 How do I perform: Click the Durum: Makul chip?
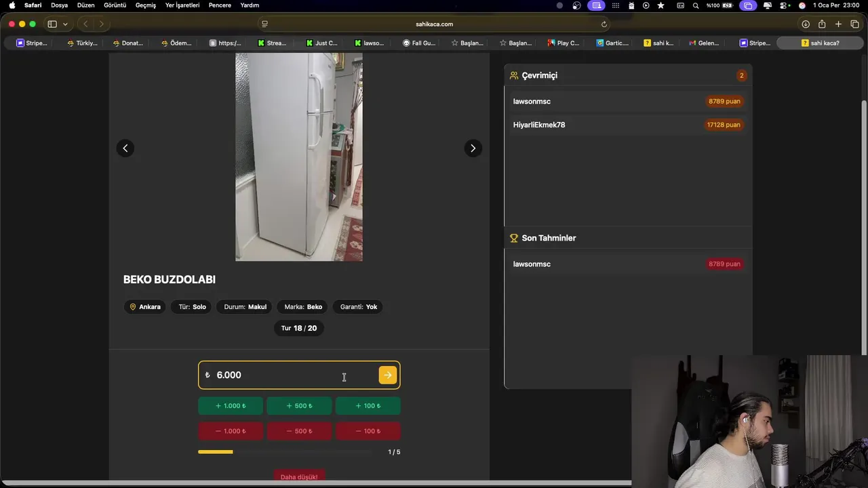(x=245, y=307)
